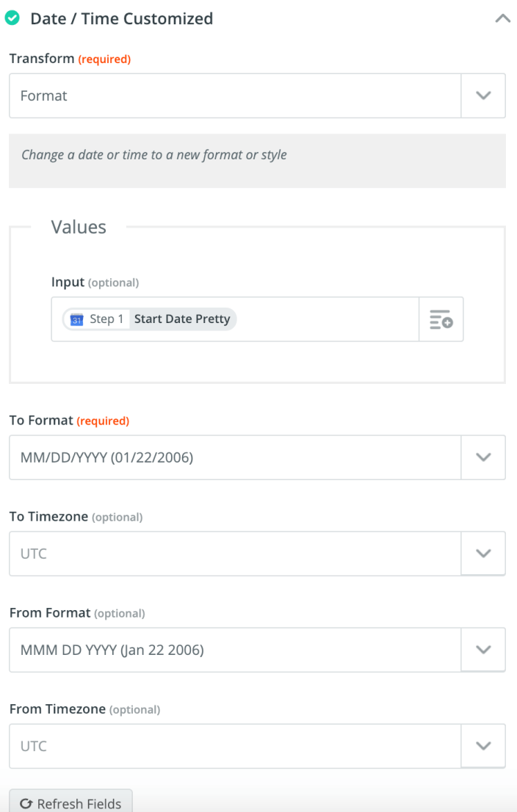Click the chevron on the Transform dropdown

[x=483, y=95]
